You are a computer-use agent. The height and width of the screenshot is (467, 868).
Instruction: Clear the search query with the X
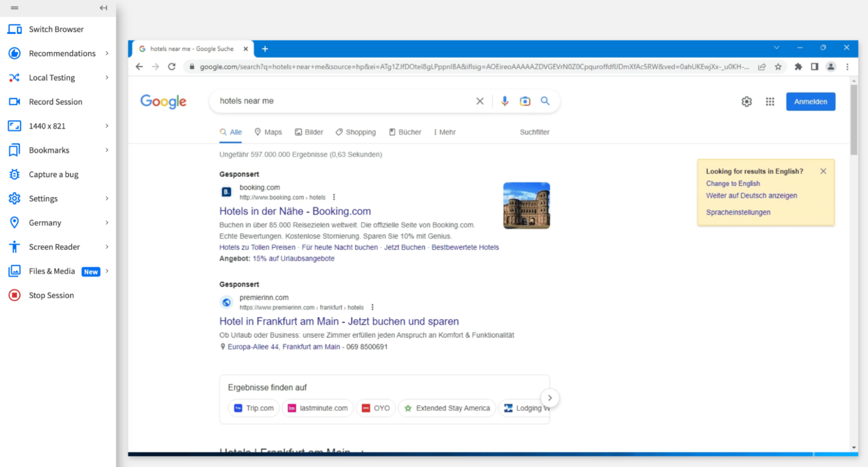pos(480,101)
